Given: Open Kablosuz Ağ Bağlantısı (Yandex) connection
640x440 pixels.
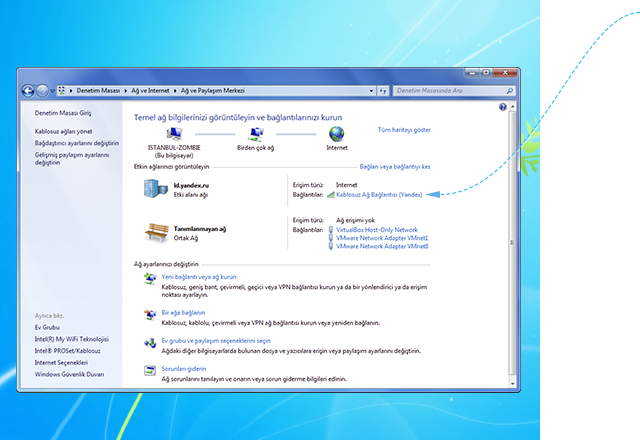Looking at the screenshot, I should tap(379, 195).
